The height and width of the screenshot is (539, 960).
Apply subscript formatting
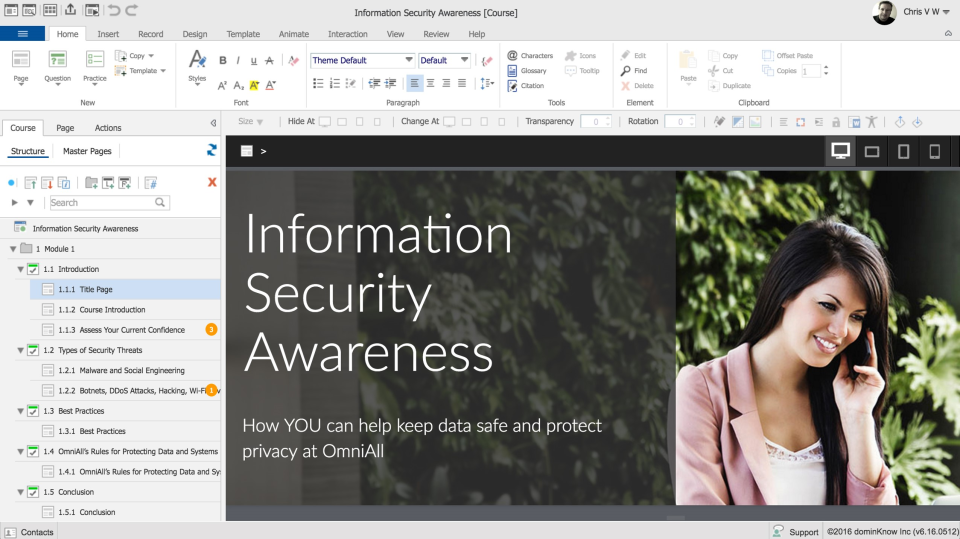click(x=238, y=85)
